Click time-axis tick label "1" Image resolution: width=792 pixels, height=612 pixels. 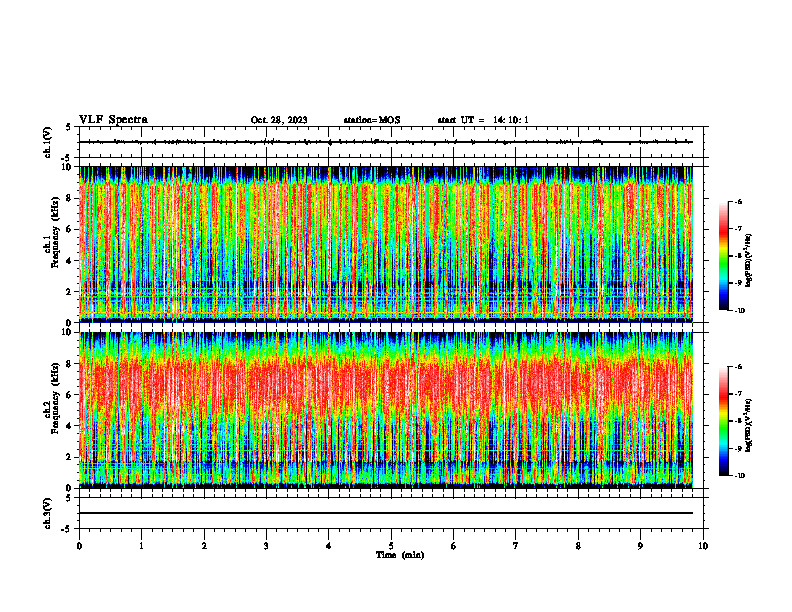click(x=141, y=546)
